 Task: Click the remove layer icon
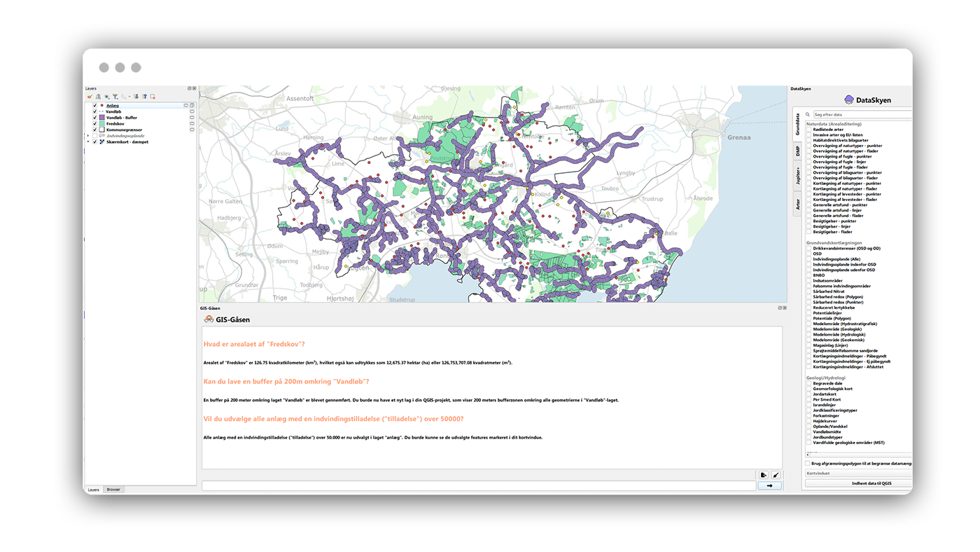point(153,97)
